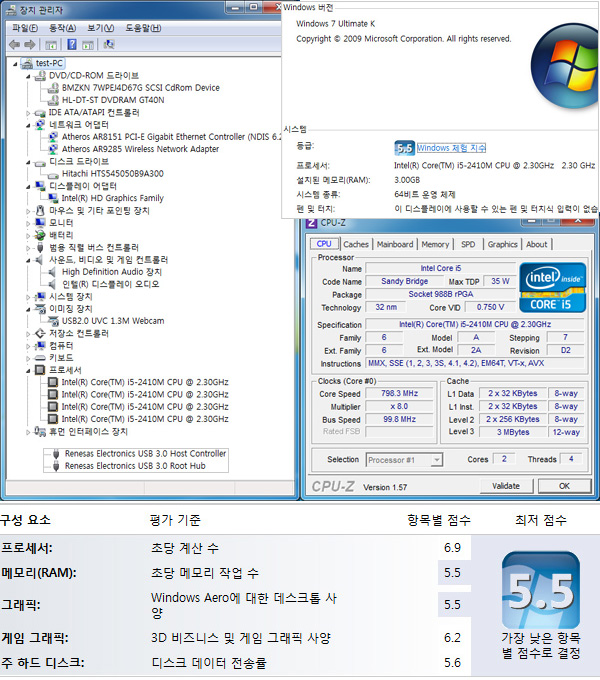
Task: Click the Windows 7 logo orb
Action: click(x=565, y=66)
